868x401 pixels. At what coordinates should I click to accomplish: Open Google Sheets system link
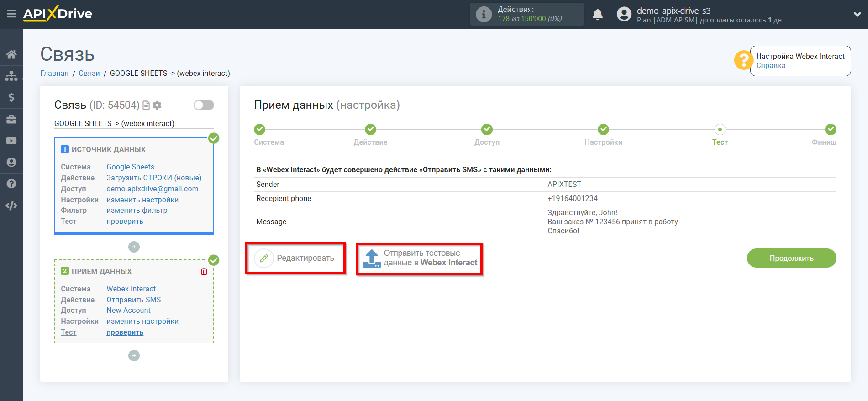tap(130, 167)
